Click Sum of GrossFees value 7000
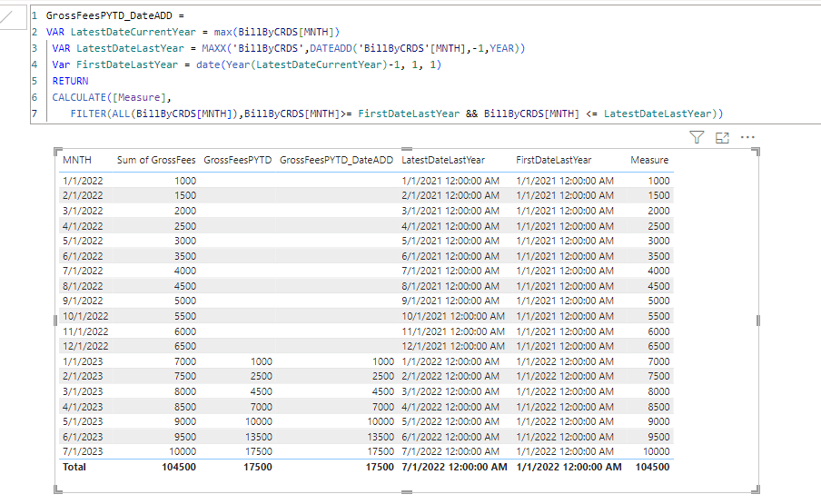This screenshot has width=821, height=504. pyautogui.click(x=185, y=361)
